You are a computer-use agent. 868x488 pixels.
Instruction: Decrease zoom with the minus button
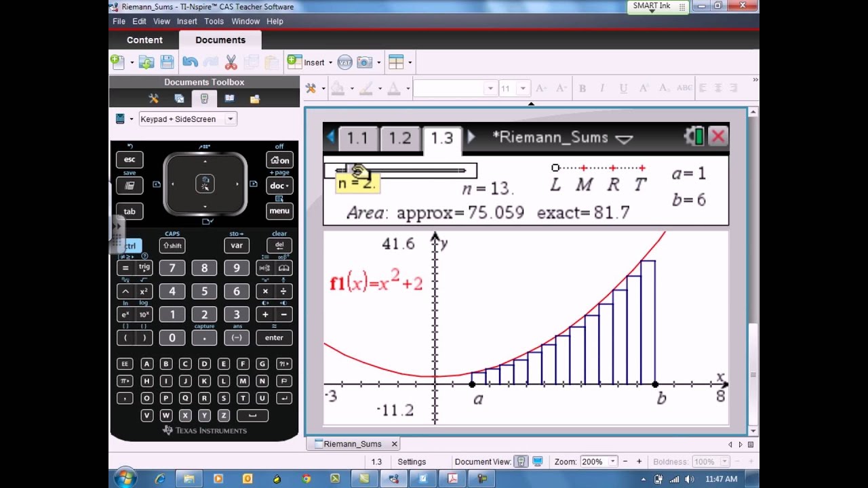tap(625, 462)
